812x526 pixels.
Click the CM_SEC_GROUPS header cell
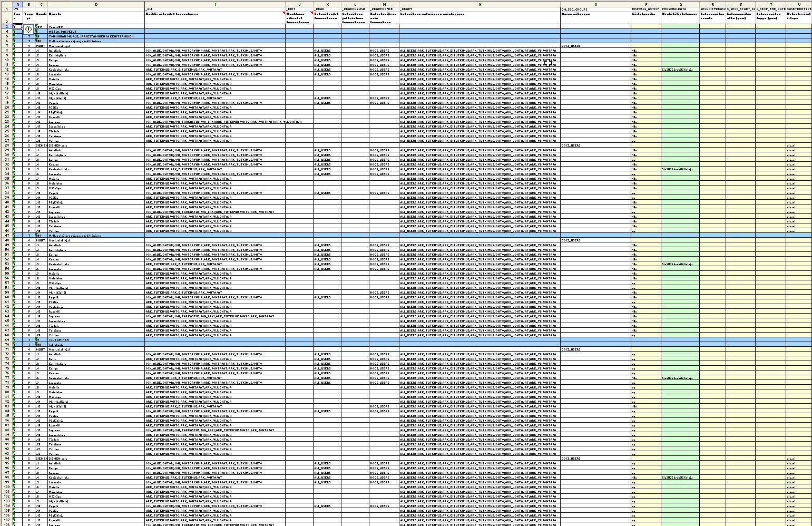[595, 9]
